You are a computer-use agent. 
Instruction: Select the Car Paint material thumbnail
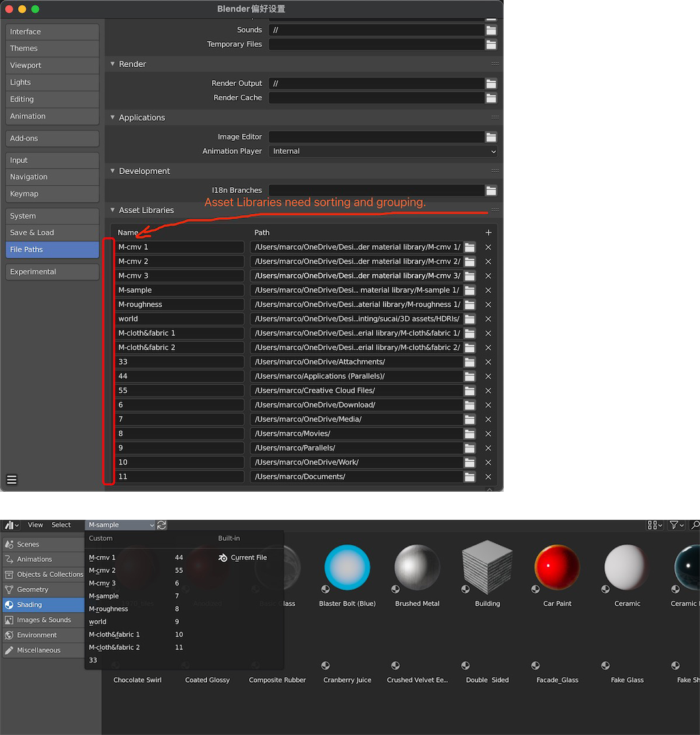557,567
